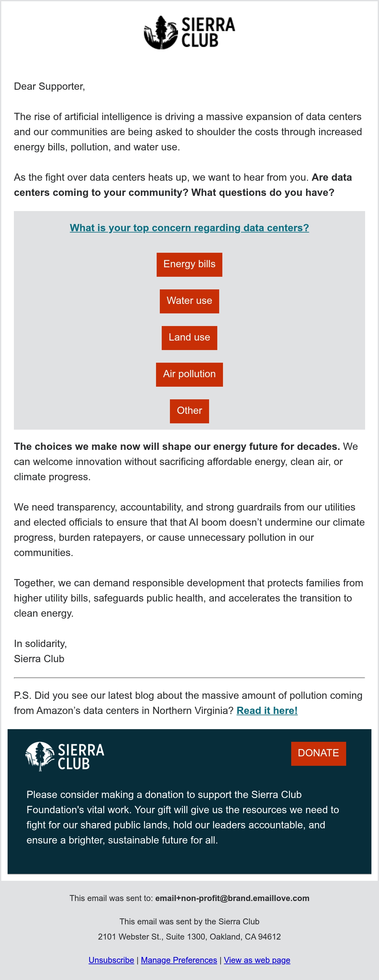Choose the Other survey option
The height and width of the screenshot is (980, 379).
point(189,411)
